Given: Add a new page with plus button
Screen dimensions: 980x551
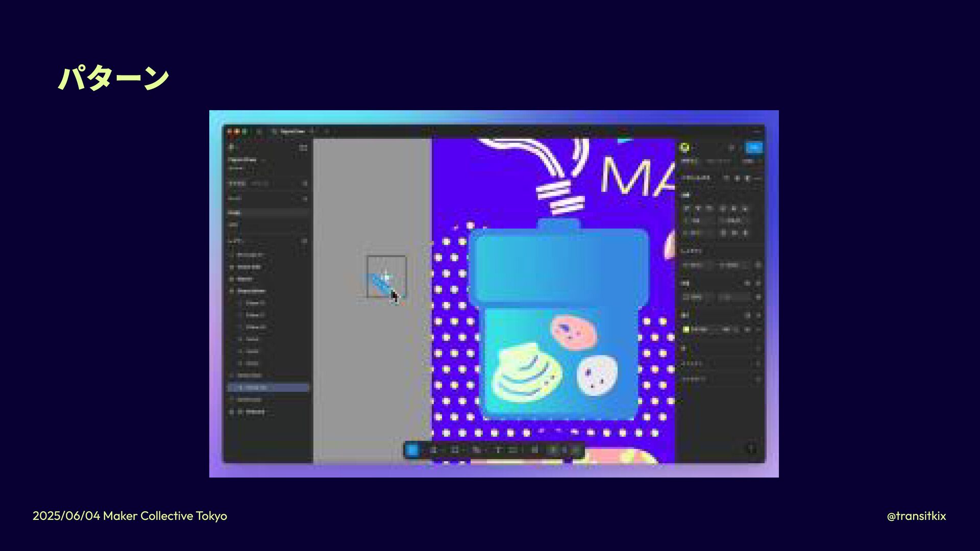Looking at the screenshot, I should tap(305, 198).
